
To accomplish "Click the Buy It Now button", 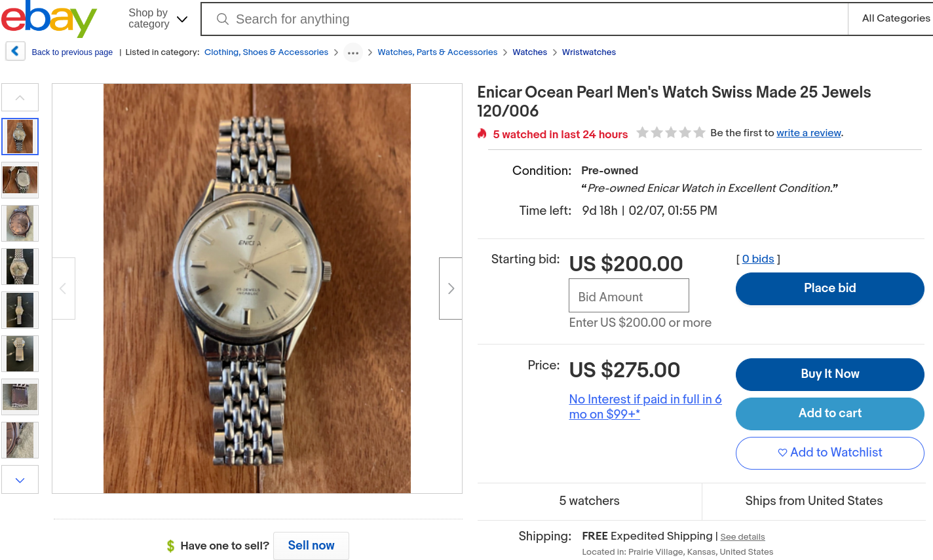I will 829,374.
